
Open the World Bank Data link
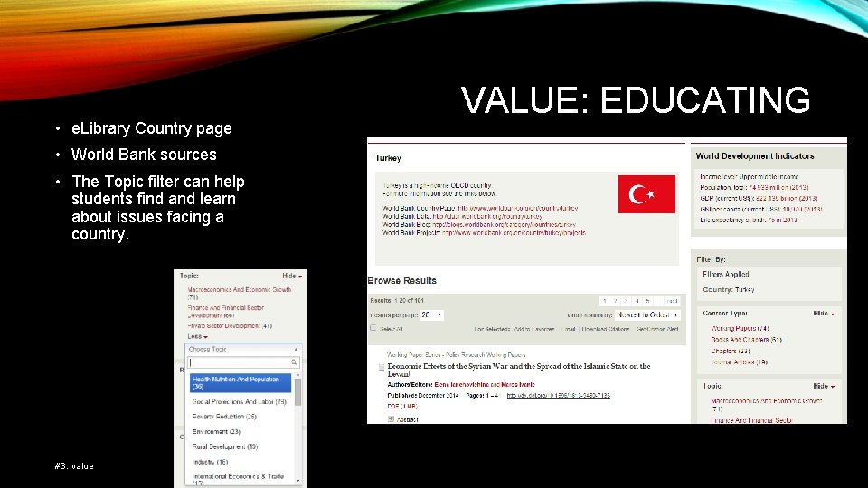(x=487, y=217)
